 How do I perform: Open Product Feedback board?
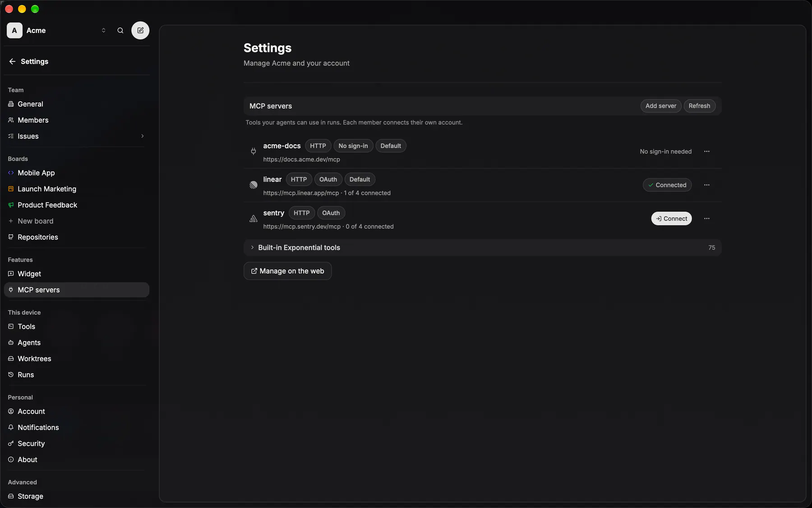click(x=76, y=205)
